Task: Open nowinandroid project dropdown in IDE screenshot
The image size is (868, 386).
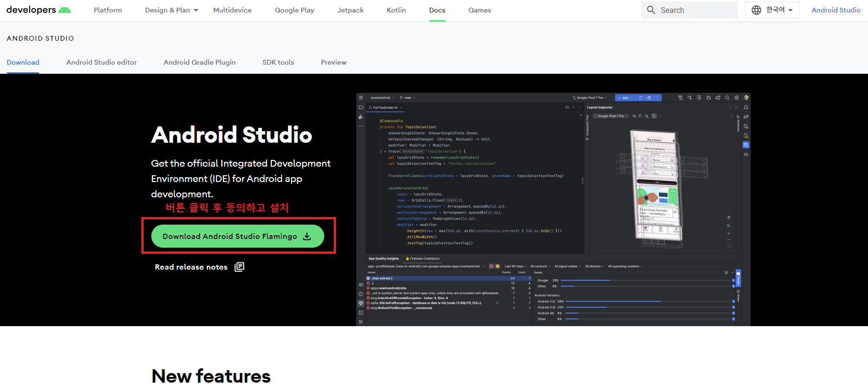Action: tap(382, 98)
